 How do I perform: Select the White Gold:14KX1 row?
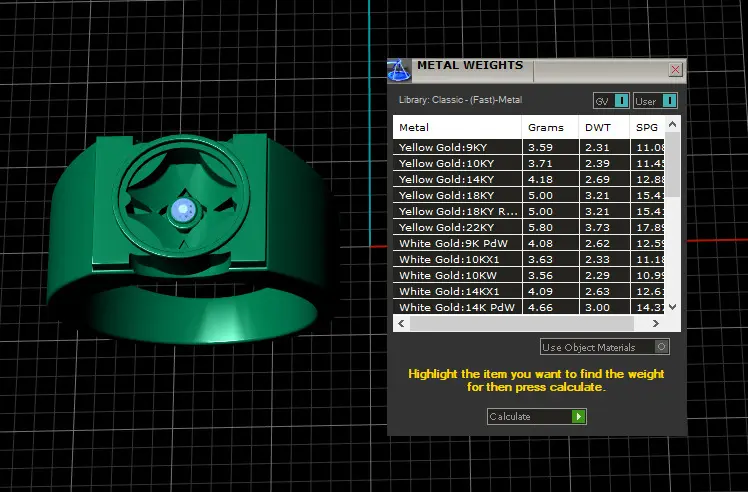tap(529, 291)
